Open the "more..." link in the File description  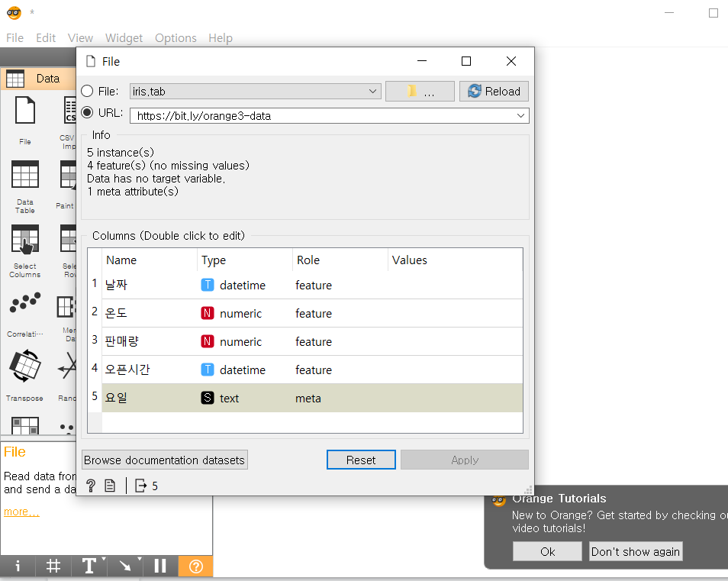click(x=21, y=511)
